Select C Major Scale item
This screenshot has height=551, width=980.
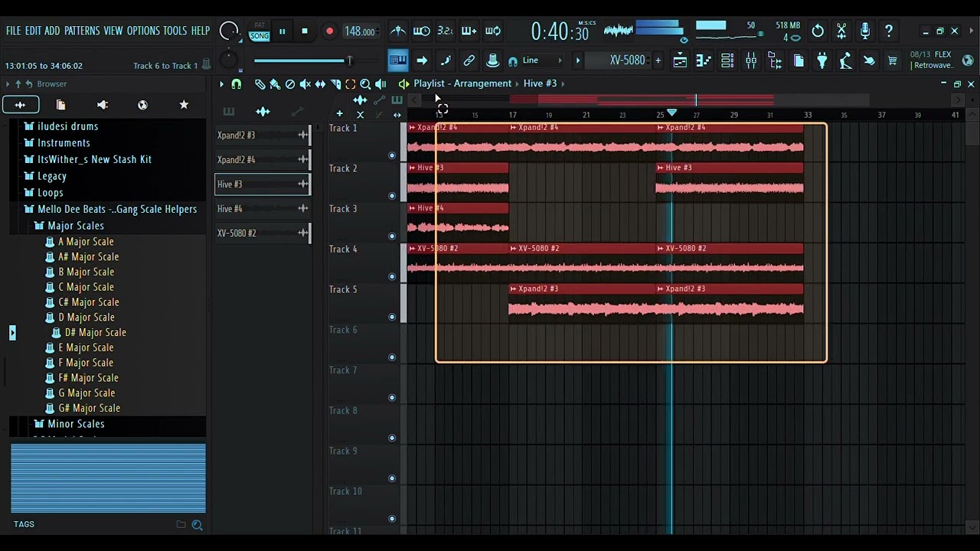pos(86,287)
